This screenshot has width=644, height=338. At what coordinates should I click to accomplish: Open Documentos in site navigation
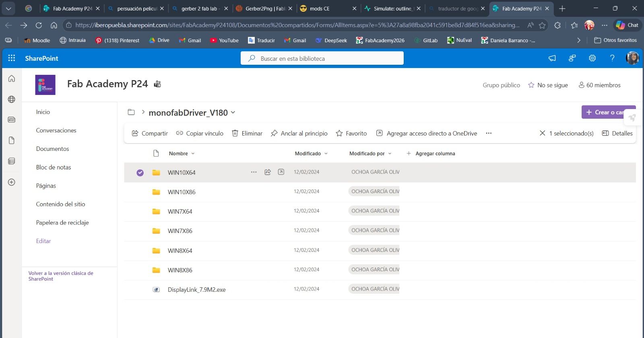point(52,149)
